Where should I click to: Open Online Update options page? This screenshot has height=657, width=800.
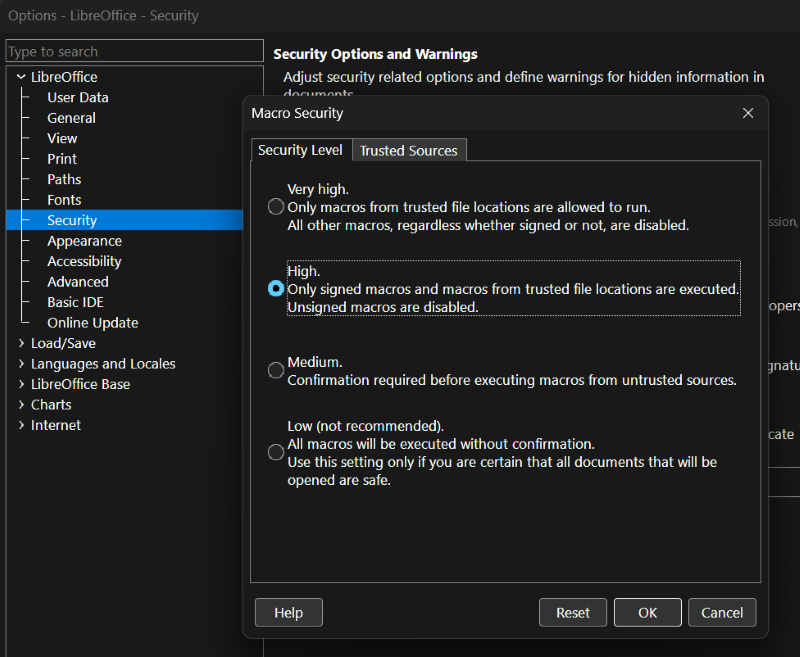click(x=92, y=322)
